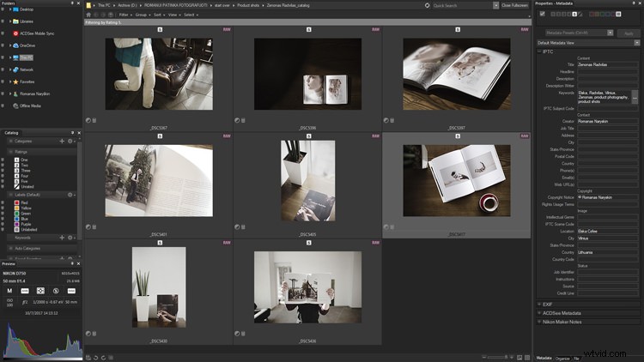Click the refresh icon beside Quick Search
The width and height of the screenshot is (644, 362).
point(427,5)
